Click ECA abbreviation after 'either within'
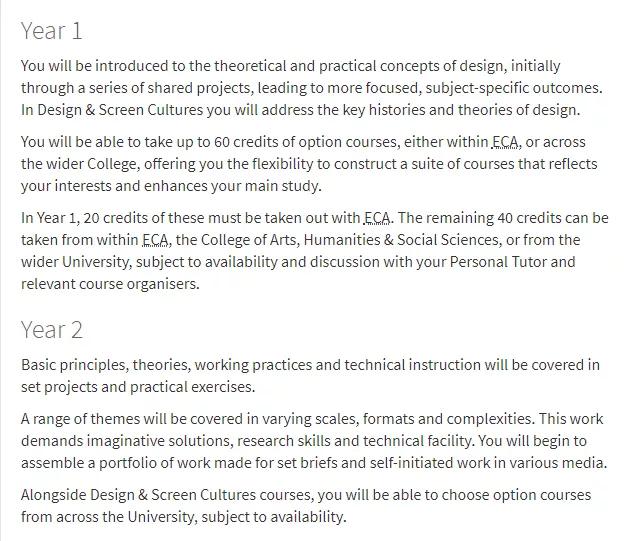Viewport: 628px width, 541px height. pyautogui.click(x=505, y=142)
